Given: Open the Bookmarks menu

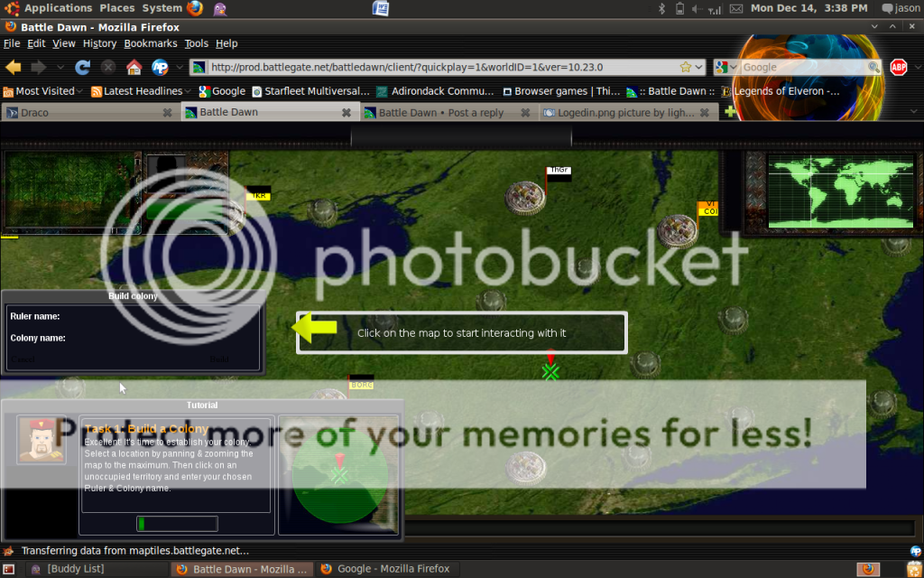Looking at the screenshot, I should 151,43.
